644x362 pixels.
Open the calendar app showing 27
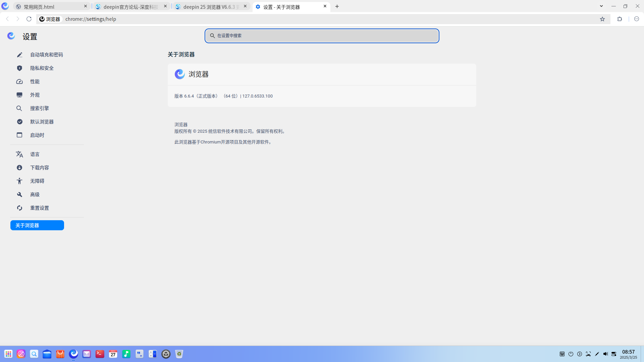113,354
